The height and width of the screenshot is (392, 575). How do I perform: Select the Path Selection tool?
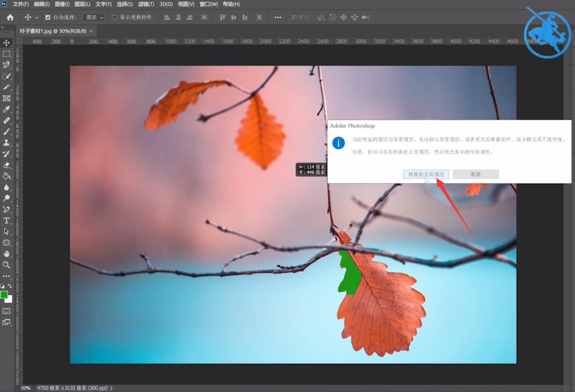6,231
